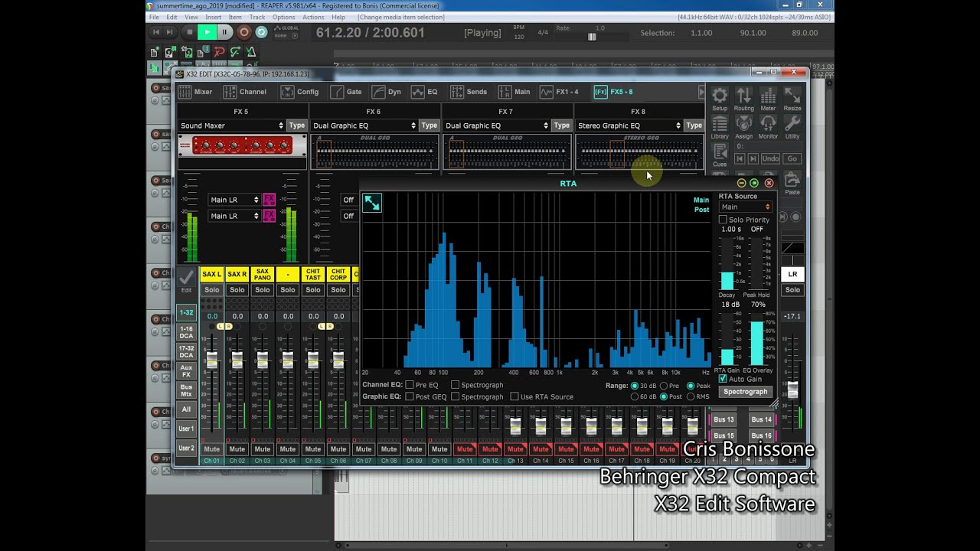980x551 pixels.
Task: Click the undo icon in REAPER toolbar
Action: (219, 52)
